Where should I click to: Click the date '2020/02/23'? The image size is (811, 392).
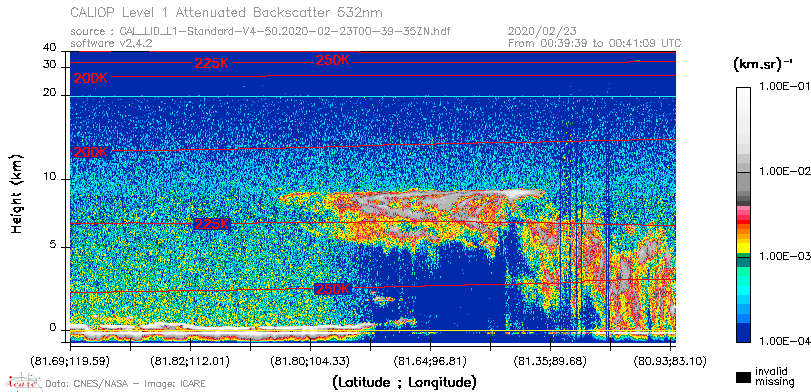[x=542, y=32]
